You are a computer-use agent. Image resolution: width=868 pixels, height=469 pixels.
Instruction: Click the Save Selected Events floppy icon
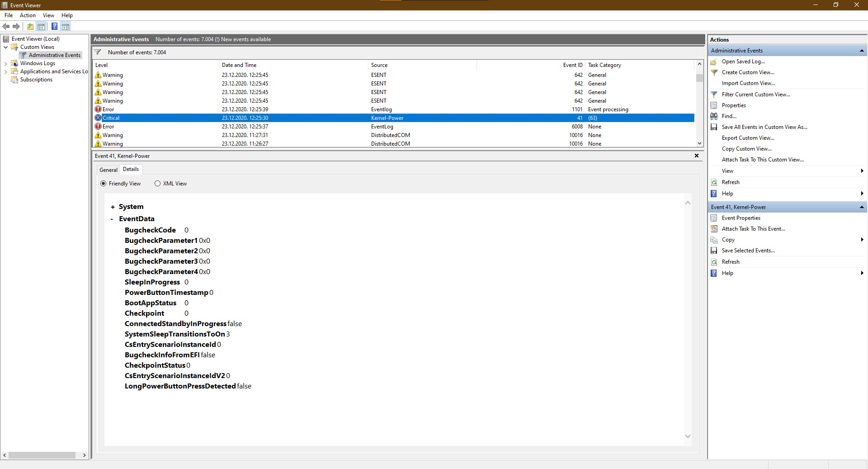pyautogui.click(x=714, y=251)
